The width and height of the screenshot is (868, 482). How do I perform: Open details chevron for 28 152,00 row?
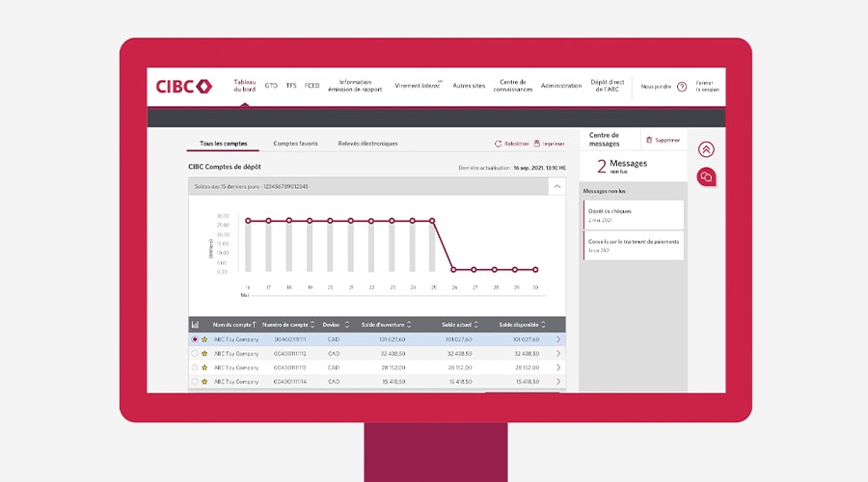pyautogui.click(x=558, y=367)
